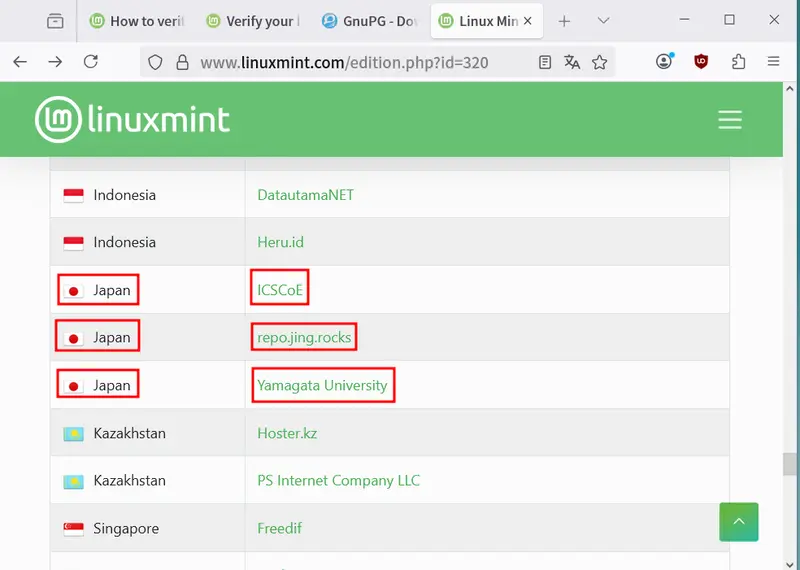The image size is (800, 570).
Task: Click Indonesia text in DatautamaNET row
Action: pyautogui.click(x=124, y=195)
